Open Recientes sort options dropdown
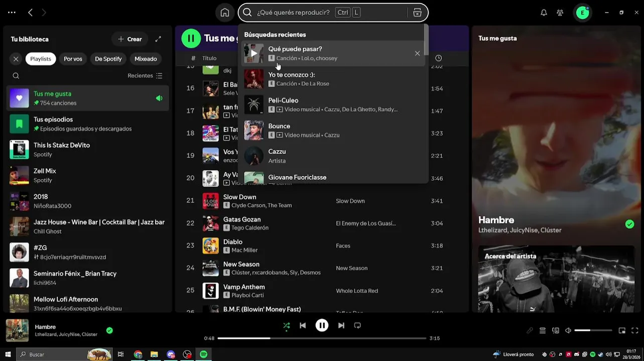Screen dimensions: 644x361 pos(145,76)
